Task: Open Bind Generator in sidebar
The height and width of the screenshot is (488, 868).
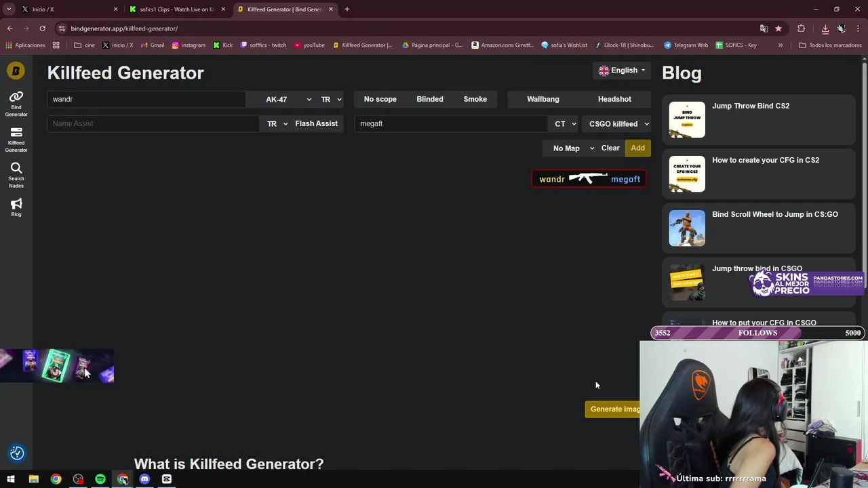Action: point(16,103)
